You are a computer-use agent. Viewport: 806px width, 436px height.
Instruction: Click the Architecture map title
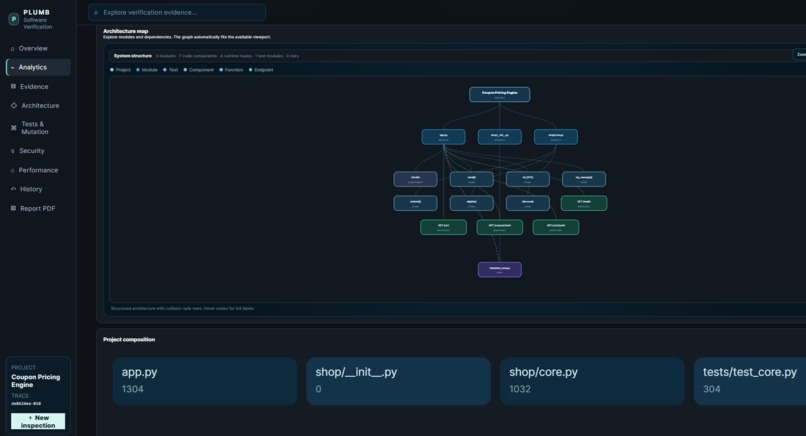pos(125,31)
